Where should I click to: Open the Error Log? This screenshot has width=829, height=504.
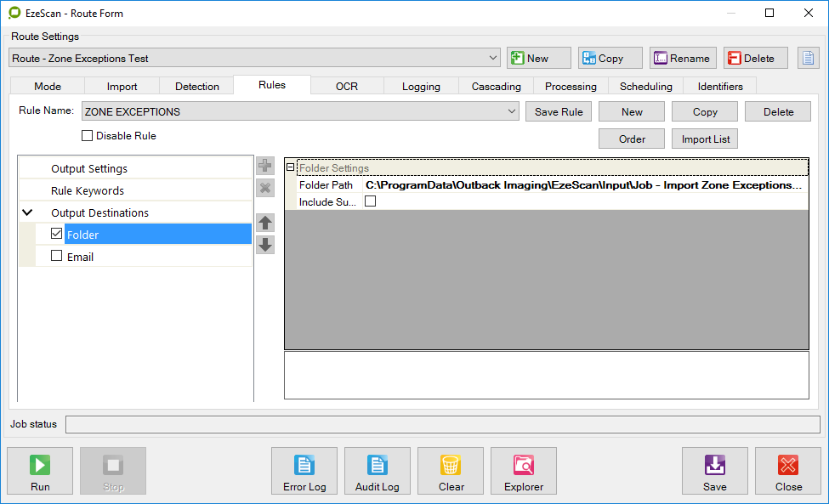[304, 471]
